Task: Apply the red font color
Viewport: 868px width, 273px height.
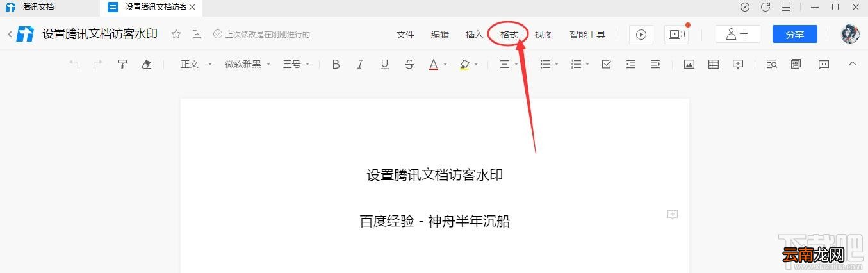Action: click(434, 64)
